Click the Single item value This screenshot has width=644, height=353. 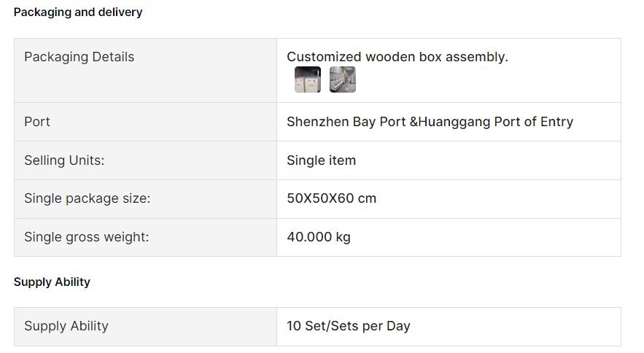pos(321,160)
